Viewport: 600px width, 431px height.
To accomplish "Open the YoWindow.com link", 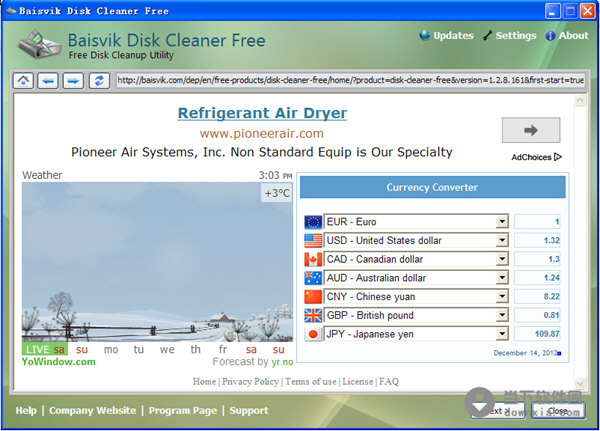I will click(x=59, y=362).
